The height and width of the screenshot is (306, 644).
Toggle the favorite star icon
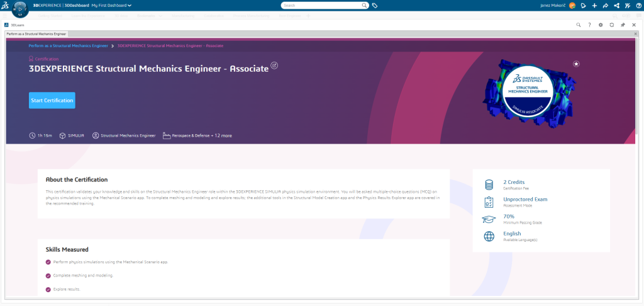tap(577, 64)
